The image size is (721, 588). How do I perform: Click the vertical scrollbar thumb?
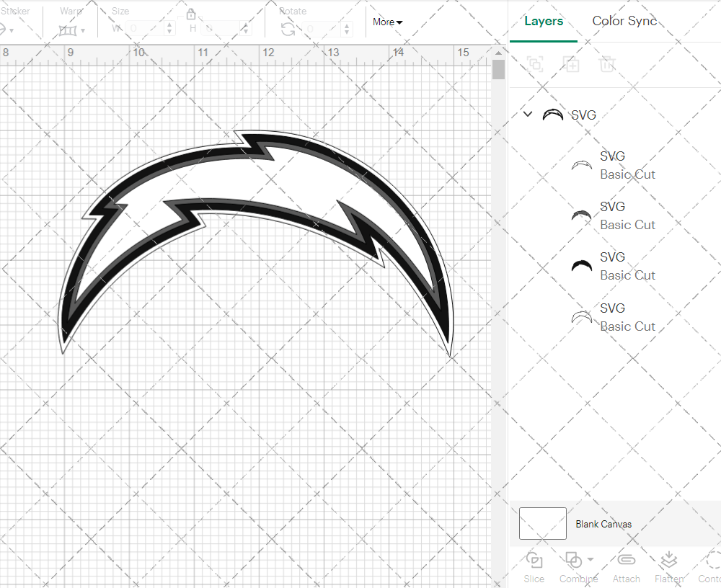coord(498,70)
